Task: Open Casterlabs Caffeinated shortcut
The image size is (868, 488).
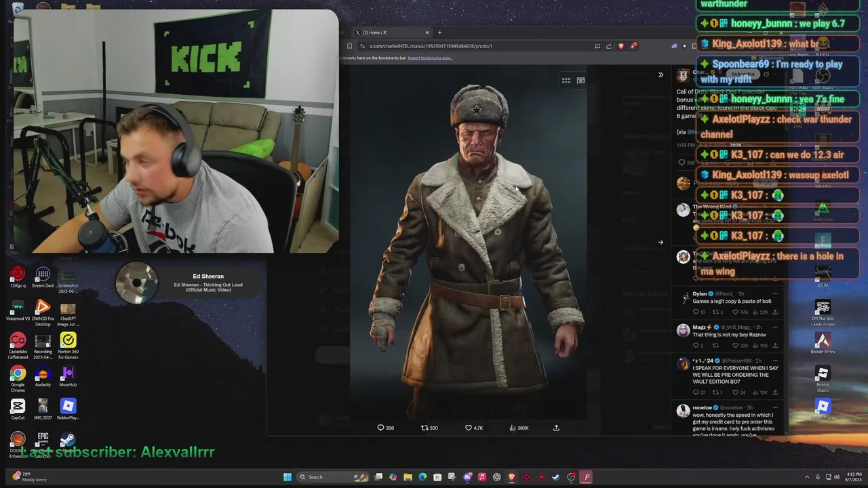Action: tap(18, 344)
